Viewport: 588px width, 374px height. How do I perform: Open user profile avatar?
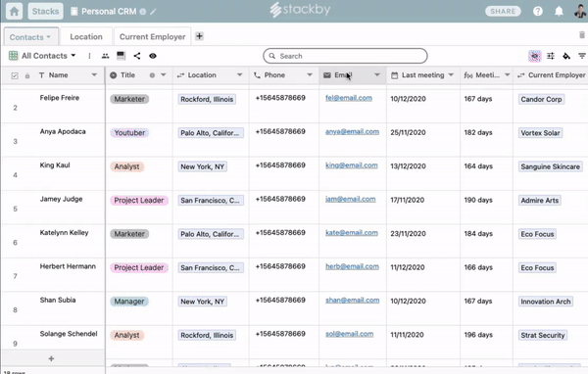[580, 11]
